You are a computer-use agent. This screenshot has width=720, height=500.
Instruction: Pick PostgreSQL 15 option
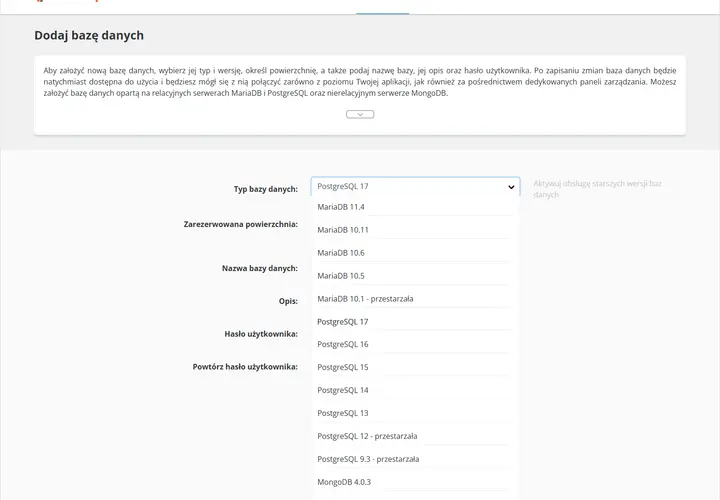coord(415,367)
